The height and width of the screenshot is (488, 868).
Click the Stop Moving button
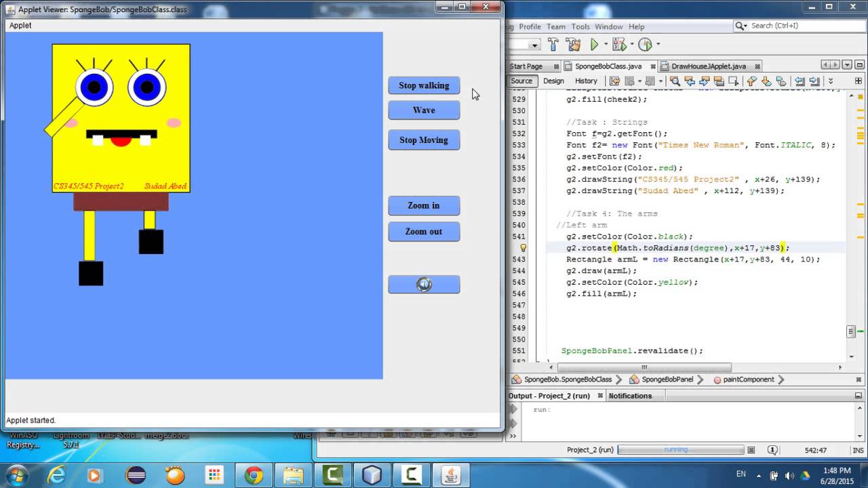tap(424, 140)
